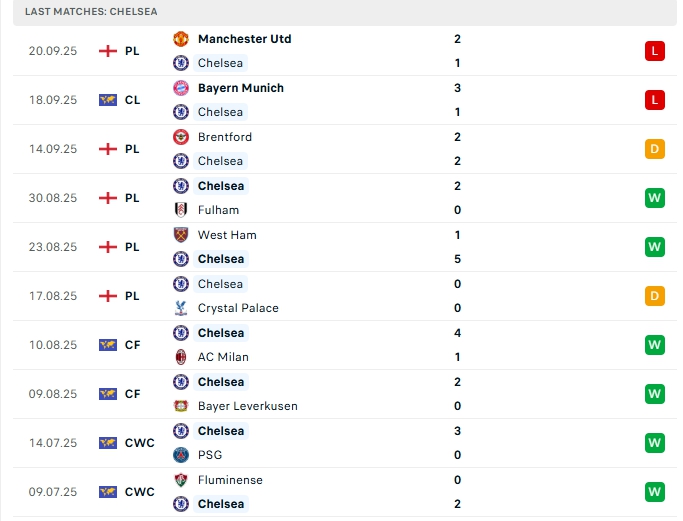Click the Brentford club crest
The width and height of the screenshot is (683, 521).
click(181, 137)
